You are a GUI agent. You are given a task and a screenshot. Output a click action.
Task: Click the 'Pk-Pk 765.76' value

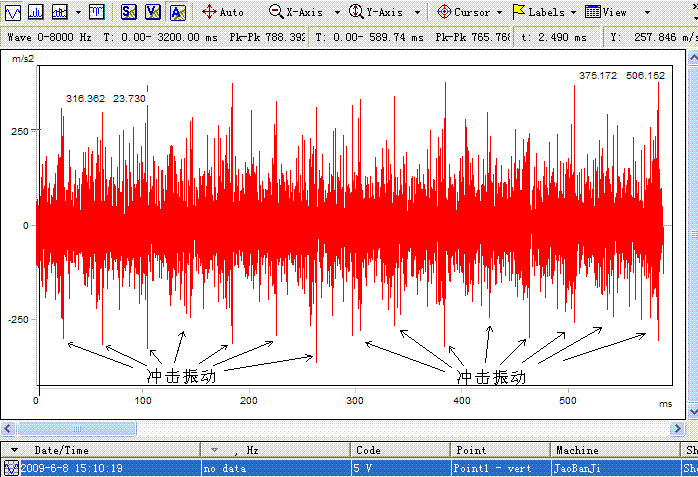[x=472, y=37]
